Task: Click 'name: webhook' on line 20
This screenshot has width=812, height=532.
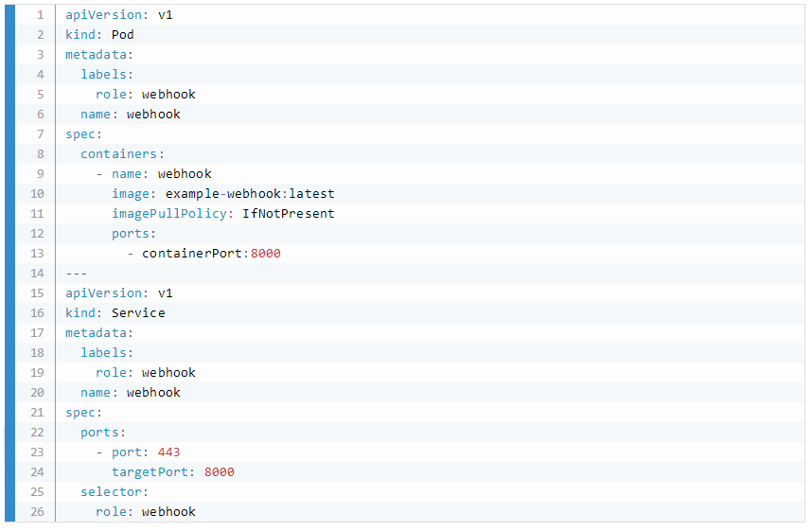Action: (x=130, y=393)
